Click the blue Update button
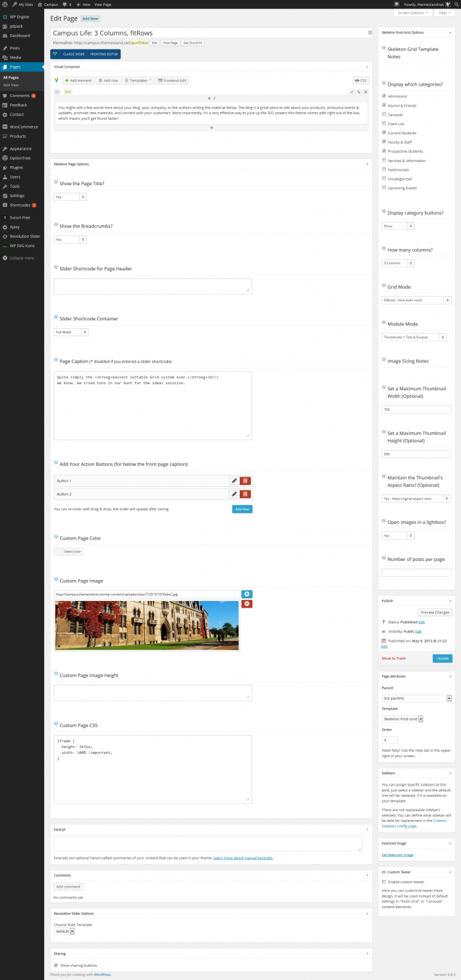461x980 pixels. [442, 658]
